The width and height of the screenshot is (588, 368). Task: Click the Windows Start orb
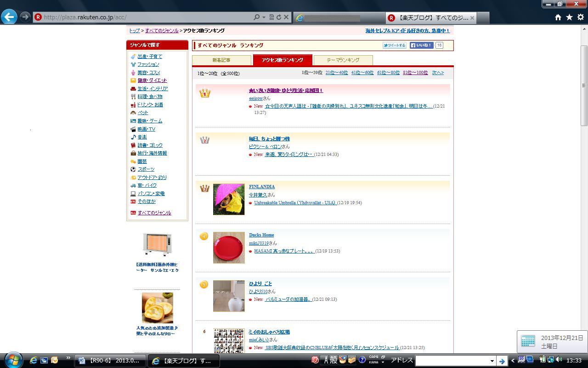coord(13,360)
